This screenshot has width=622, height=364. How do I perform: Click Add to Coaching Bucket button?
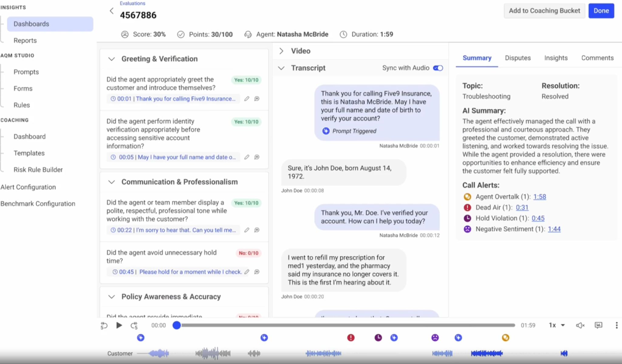(544, 11)
